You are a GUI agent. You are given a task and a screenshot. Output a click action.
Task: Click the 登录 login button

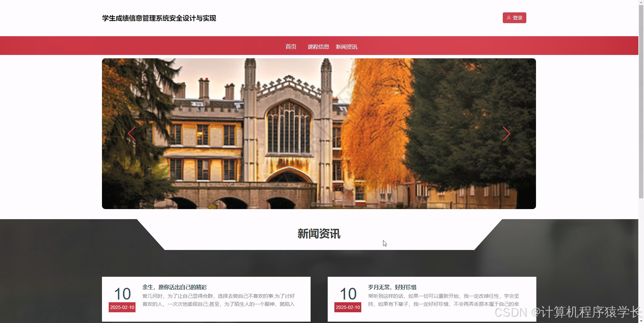pyautogui.click(x=514, y=18)
